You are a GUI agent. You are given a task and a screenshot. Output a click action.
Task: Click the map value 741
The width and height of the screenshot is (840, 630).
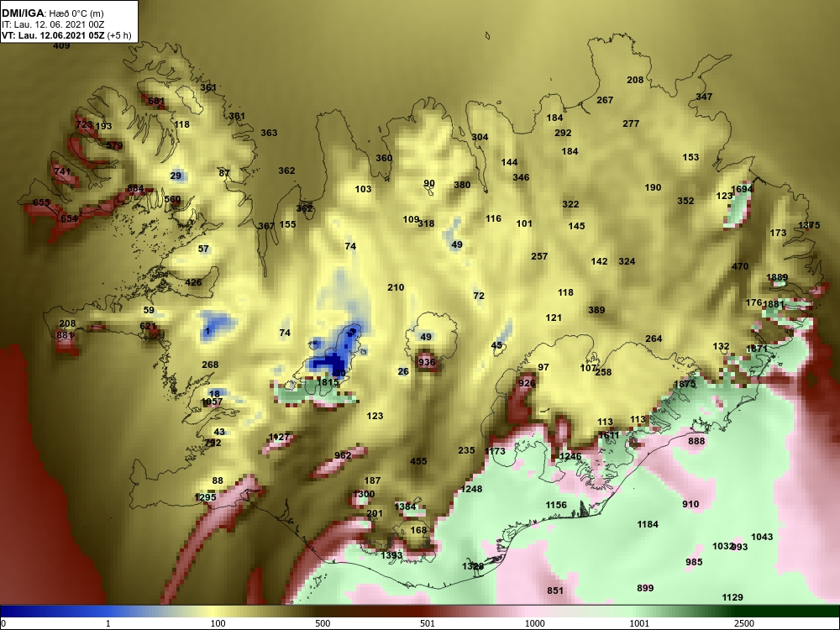point(62,171)
